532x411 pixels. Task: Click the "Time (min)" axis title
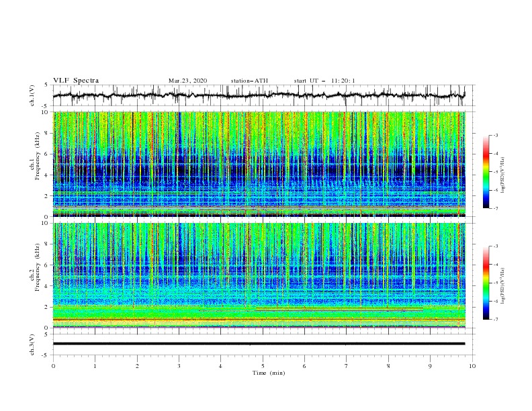[x=269, y=373]
